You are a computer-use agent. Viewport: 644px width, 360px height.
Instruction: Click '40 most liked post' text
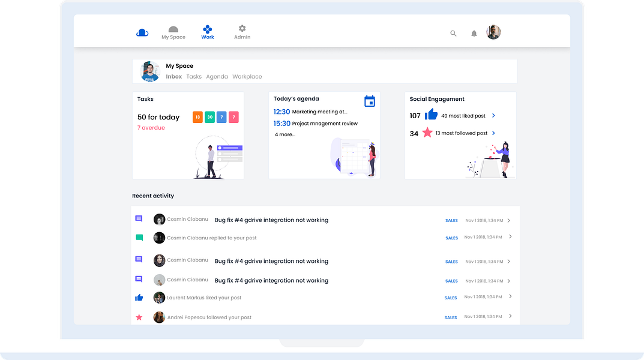(x=463, y=116)
